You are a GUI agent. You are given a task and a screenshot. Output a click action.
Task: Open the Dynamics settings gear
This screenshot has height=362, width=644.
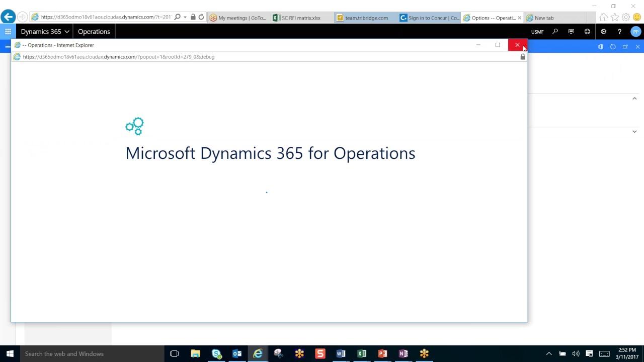[603, 32]
